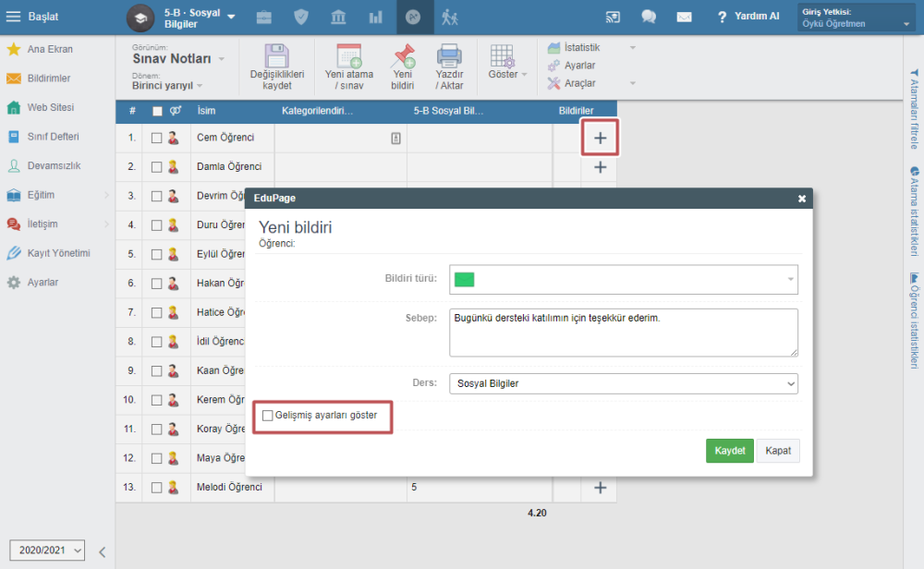Screen dimensions: 924x569
Task: Open the institution building icon in top bar
Action: 338,17
